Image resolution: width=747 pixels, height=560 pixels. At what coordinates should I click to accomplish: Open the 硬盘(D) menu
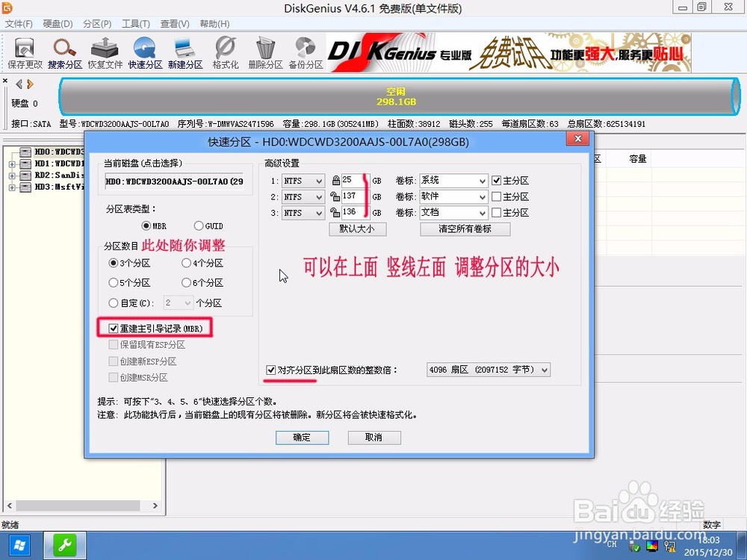(x=58, y=23)
